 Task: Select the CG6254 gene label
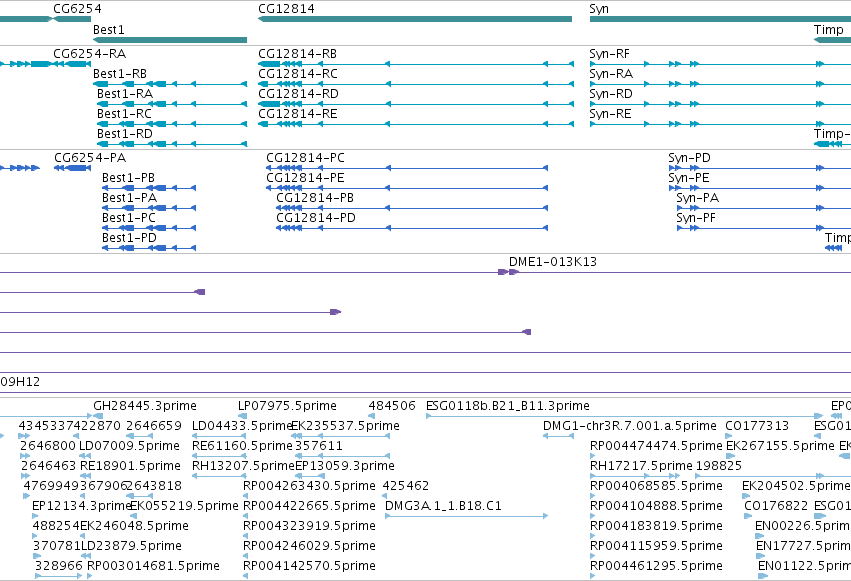click(77, 9)
